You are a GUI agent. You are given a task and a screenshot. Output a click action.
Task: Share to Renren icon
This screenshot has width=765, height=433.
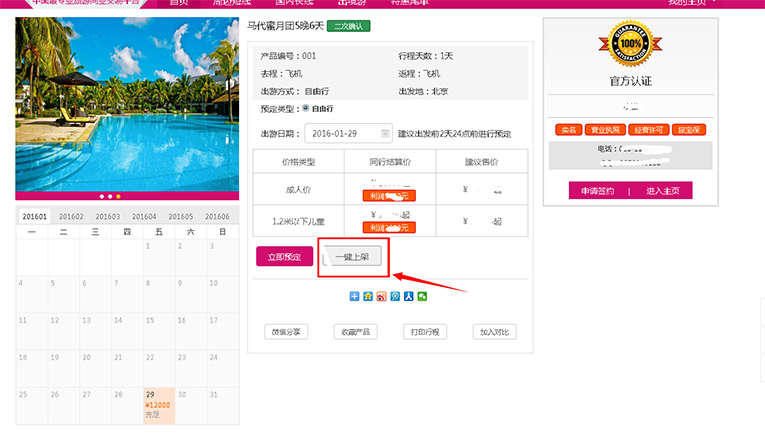tap(409, 296)
